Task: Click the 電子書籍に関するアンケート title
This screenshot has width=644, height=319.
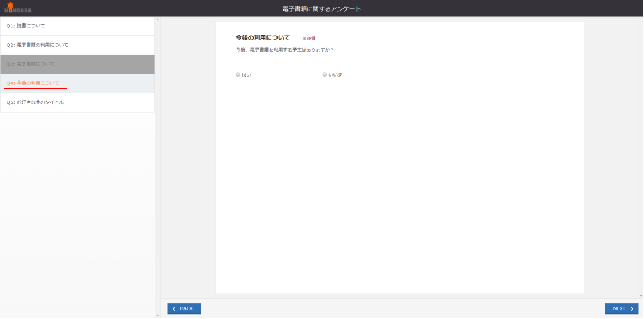Action: (x=322, y=8)
